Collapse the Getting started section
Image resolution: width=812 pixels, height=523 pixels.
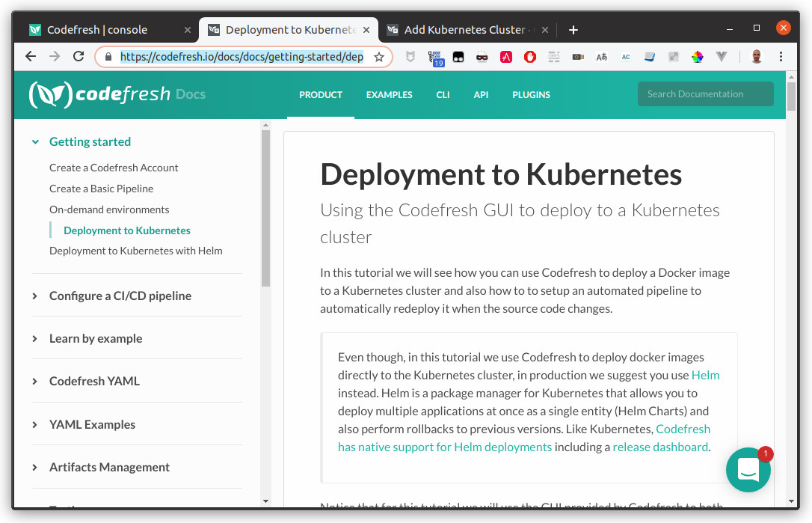click(x=90, y=141)
